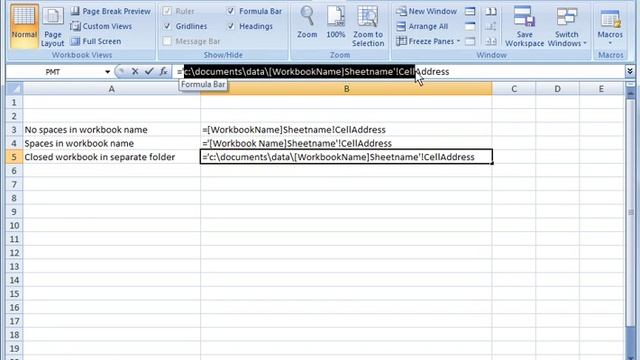Select row 5 header
Viewport: 640px width, 360px height.
tap(14, 157)
